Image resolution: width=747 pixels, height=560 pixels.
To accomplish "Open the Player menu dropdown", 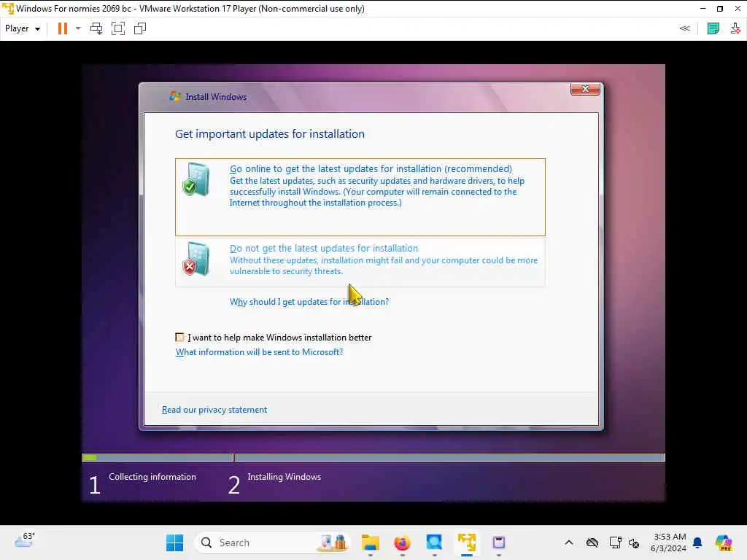I will pos(23,28).
